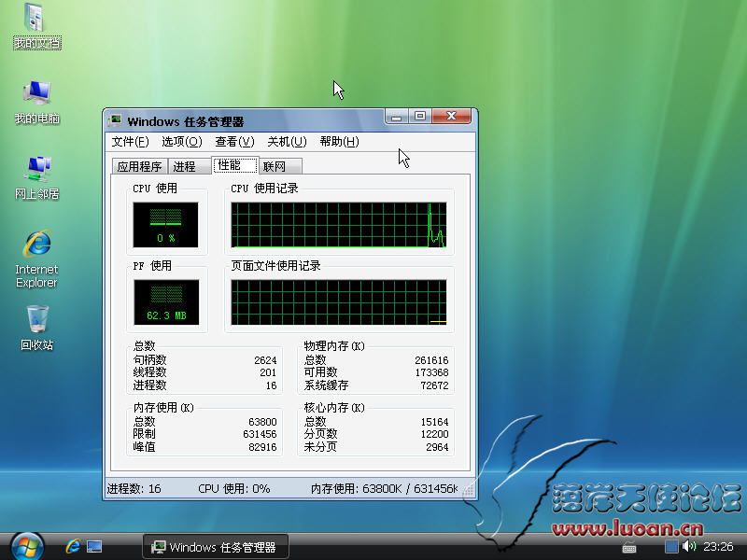Select the 性能 tab
This screenshot has width=747, height=560.
[235, 165]
